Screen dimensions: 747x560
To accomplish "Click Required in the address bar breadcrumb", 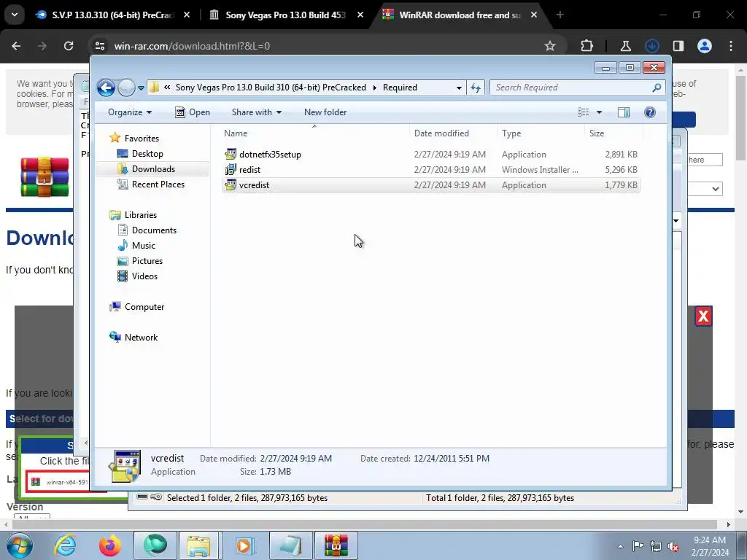I will 400,87.
